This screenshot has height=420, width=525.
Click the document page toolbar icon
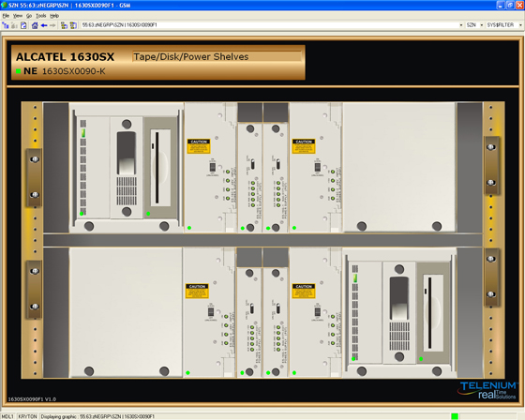point(23,25)
